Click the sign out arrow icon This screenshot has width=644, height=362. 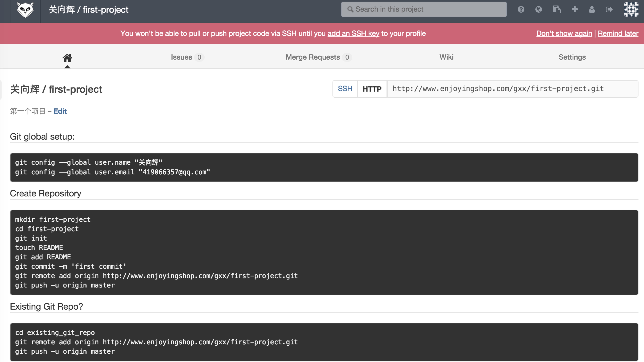[x=609, y=10]
